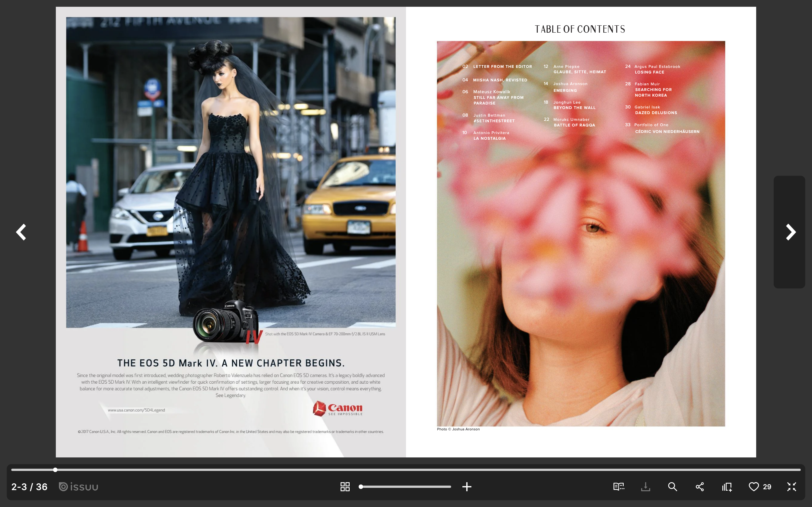
Task: Click the Canon See Impossible logo
Action: coord(337,408)
